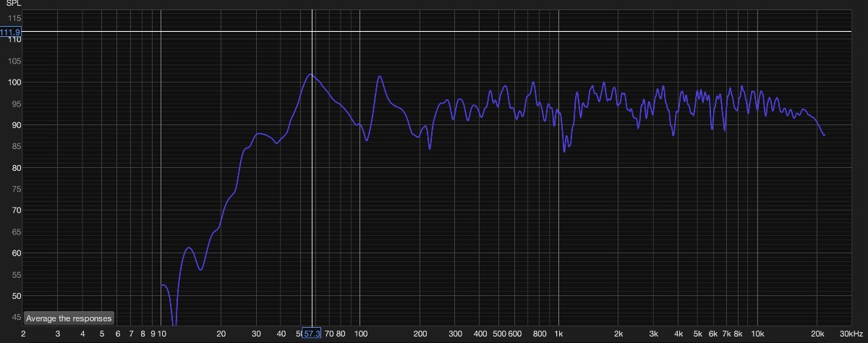Screen dimensions: 868x343
Task: Click the 1k label on frequency axis
Action: point(558,334)
